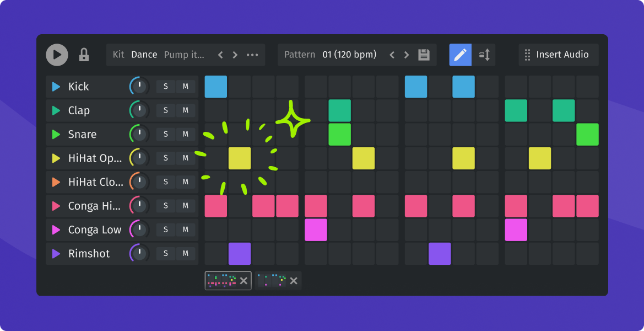This screenshot has width=644, height=331.
Task: Mute the Conga High track
Action: 186,206
